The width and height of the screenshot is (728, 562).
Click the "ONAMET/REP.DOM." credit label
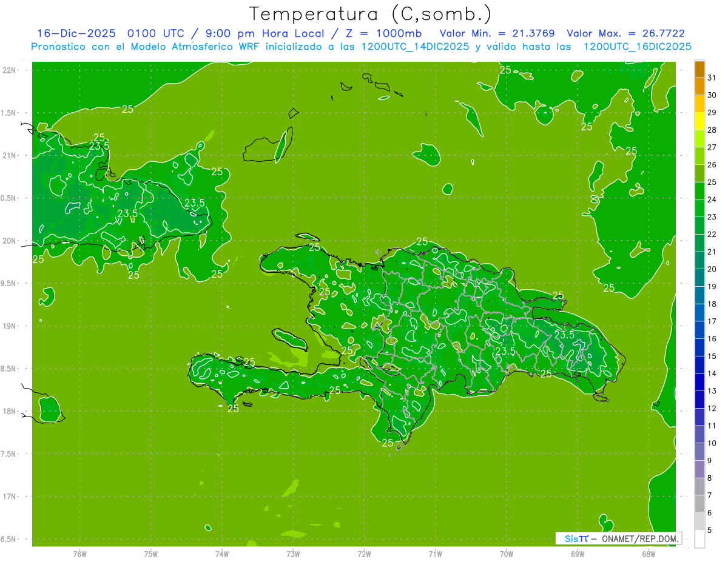[x=640, y=538]
